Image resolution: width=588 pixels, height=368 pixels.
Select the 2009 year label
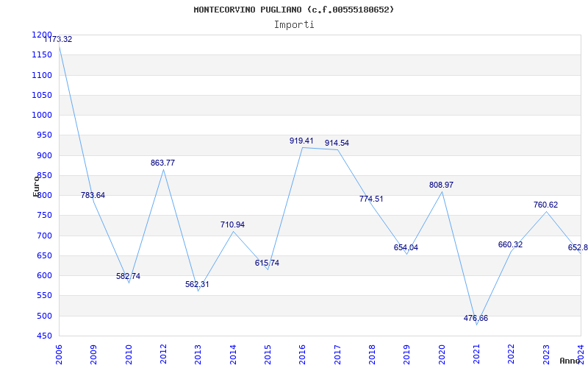pyautogui.click(x=94, y=354)
